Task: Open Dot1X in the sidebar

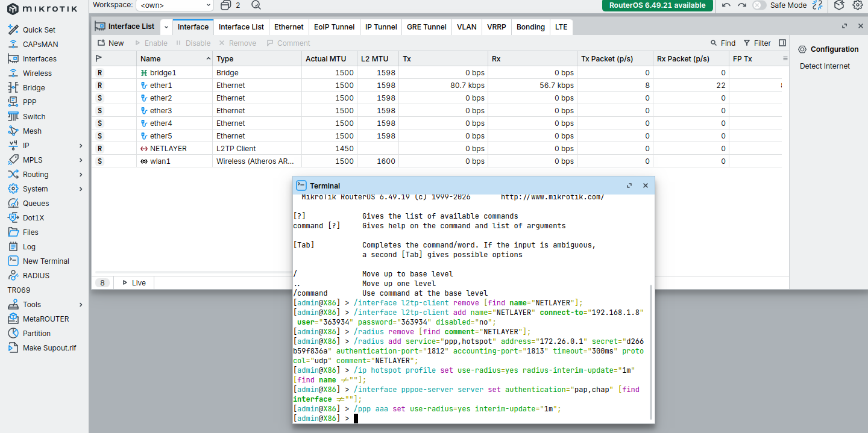Action: coord(34,217)
